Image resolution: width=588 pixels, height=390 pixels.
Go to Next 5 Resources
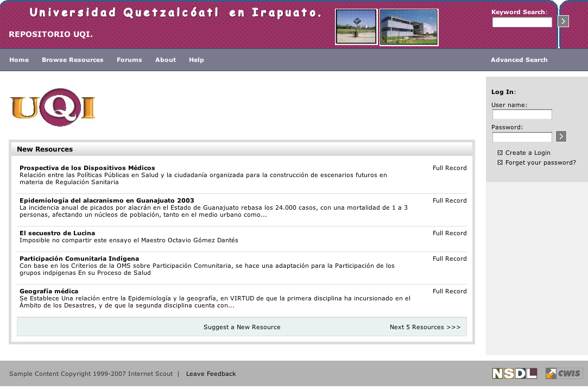click(x=425, y=327)
